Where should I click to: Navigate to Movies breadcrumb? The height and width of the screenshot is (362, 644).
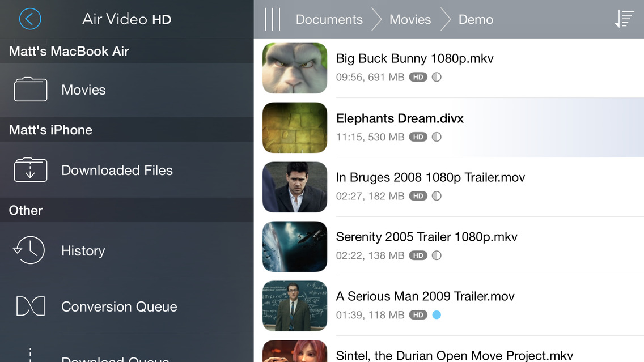point(410,19)
